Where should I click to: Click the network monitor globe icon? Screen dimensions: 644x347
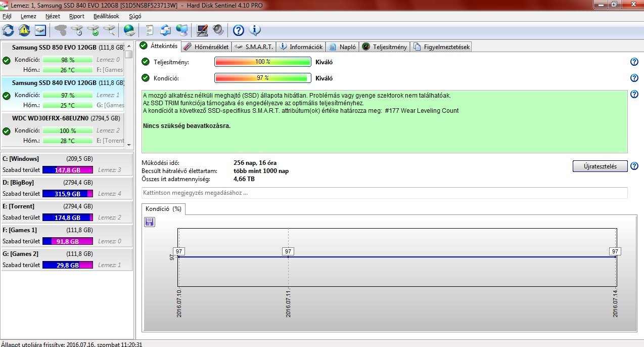pos(182,30)
